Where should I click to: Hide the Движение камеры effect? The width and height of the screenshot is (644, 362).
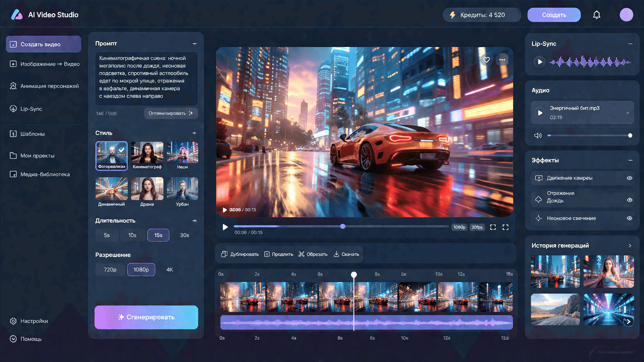pos(629,178)
